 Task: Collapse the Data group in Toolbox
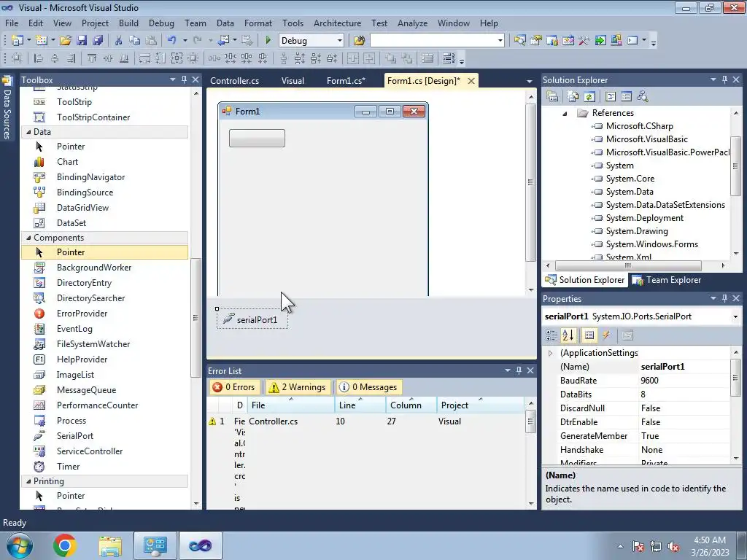coord(28,132)
